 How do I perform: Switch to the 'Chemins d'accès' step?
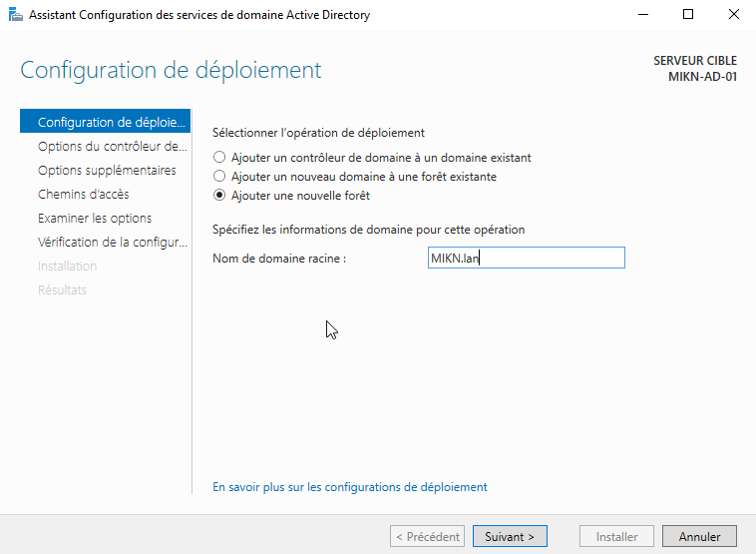[x=83, y=195]
